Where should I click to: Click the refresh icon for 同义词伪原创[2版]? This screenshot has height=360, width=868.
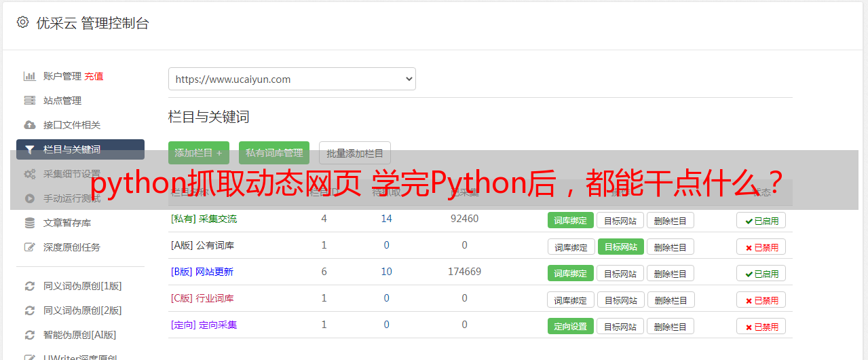(x=30, y=310)
